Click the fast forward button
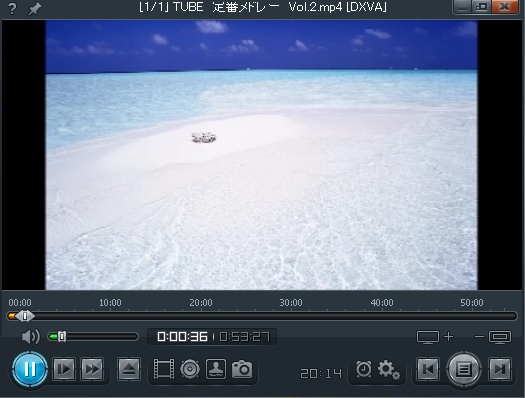Image resolution: width=525 pixels, height=398 pixels. (x=92, y=369)
